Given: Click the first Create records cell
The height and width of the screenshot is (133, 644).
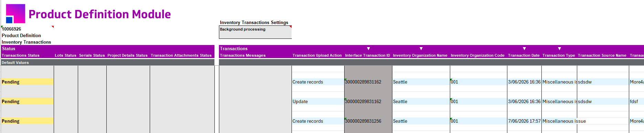Looking at the screenshot, I should tap(318, 82).
